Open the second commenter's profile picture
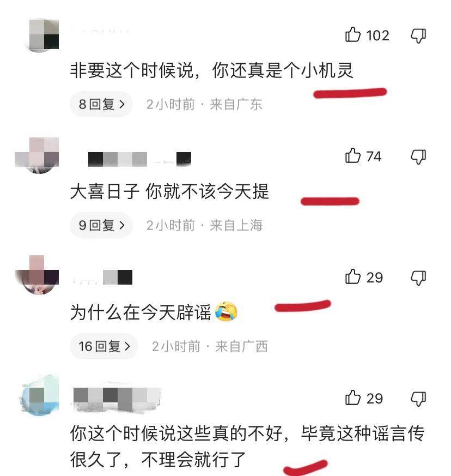The height and width of the screenshot is (476, 451). 37,155
